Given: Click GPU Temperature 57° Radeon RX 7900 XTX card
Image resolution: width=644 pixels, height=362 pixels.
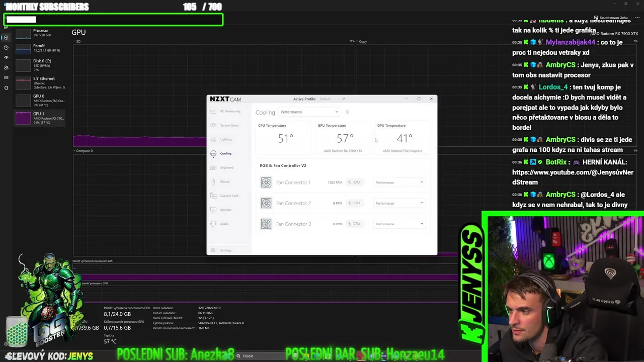Looking at the screenshot, I should 343,137.
